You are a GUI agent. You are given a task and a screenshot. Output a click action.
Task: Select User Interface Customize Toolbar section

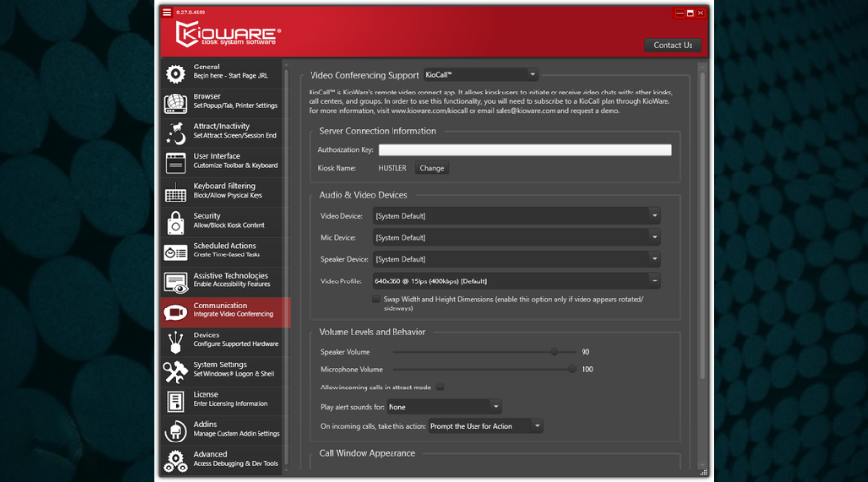226,161
